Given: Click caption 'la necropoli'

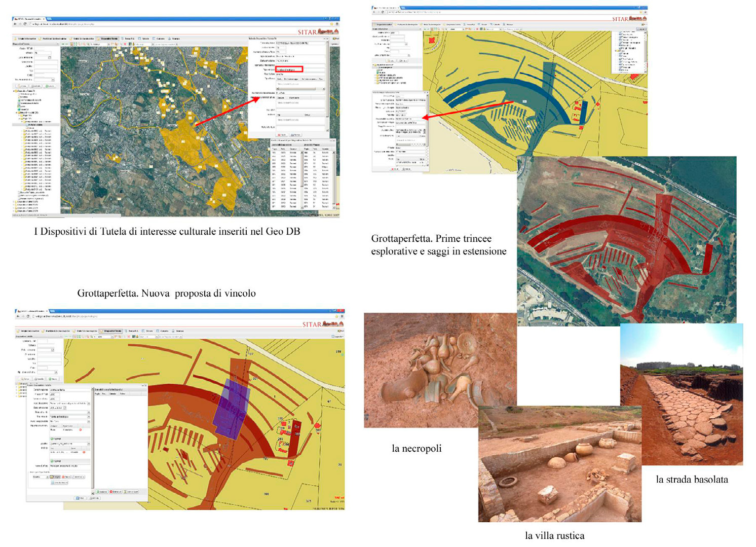Looking at the screenshot, I should pyautogui.click(x=417, y=448).
